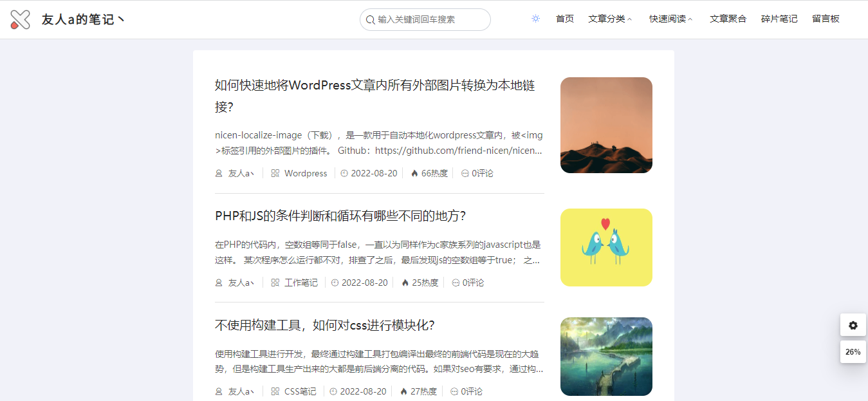
Task: Click the site logo of 友人a的笔记
Action: click(20, 19)
